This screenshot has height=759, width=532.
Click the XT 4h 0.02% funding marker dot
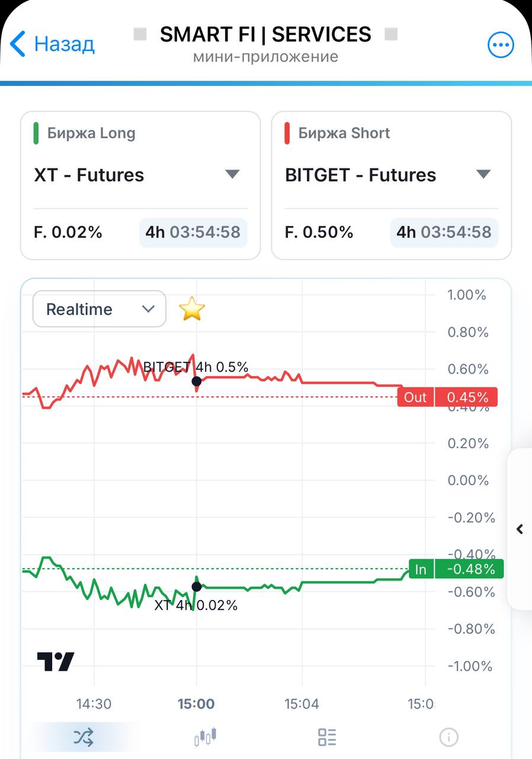click(196, 586)
